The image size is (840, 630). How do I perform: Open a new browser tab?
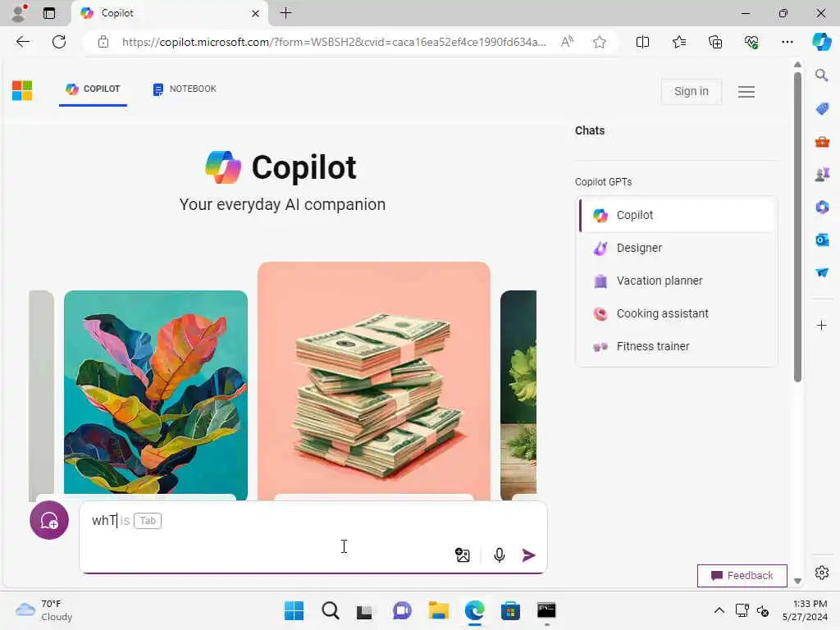[286, 13]
